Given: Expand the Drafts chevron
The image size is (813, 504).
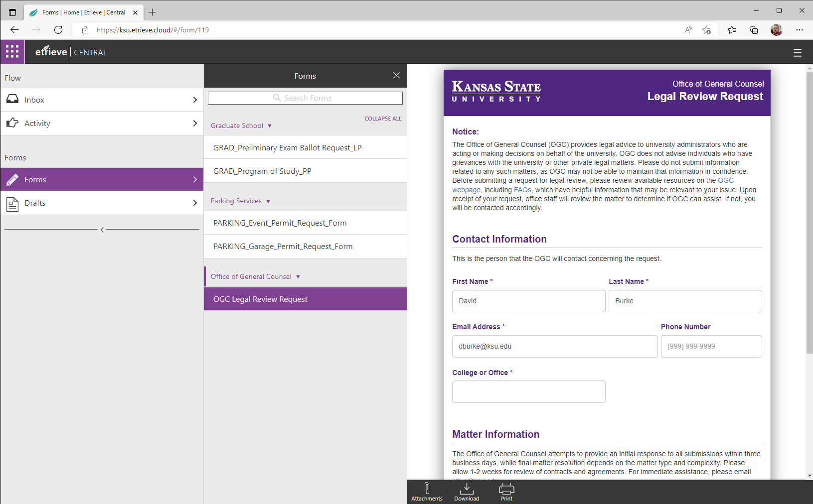Looking at the screenshot, I should tap(195, 203).
